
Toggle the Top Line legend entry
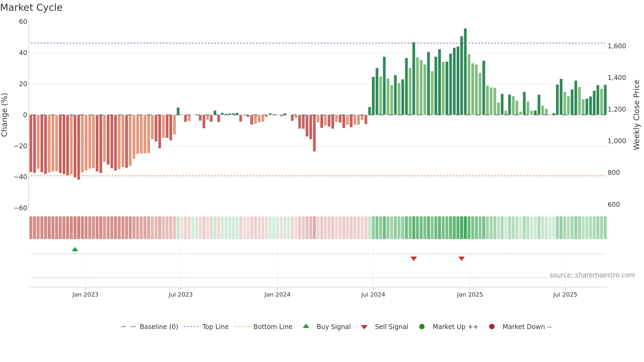click(206, 327)
